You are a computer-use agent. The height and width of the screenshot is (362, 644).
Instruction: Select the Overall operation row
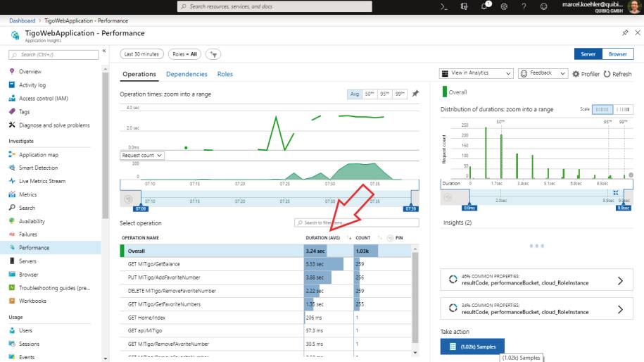pyautogui.click(x=265, y=251)
